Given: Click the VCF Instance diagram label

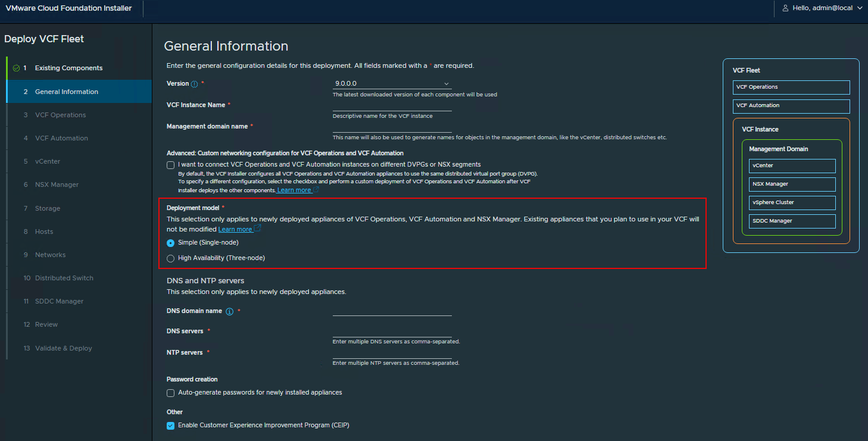Looking at the screenshot, I should click(x=760, y=129).
